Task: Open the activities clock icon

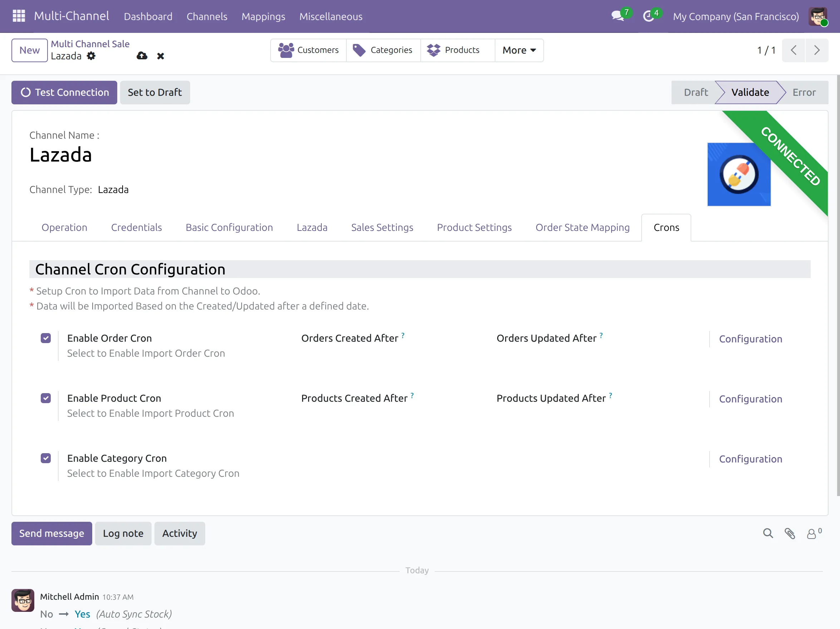Action: [x=649, y=16]
